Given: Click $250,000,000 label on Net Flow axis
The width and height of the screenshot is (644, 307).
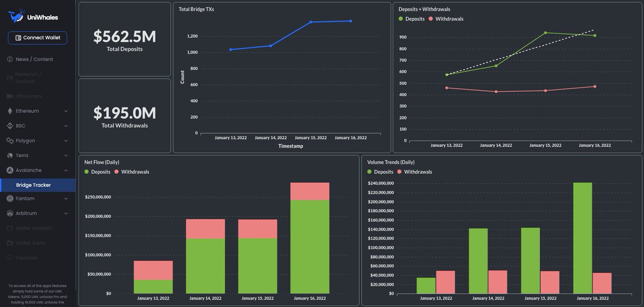Looking at the screenshot, I should 98,197.
